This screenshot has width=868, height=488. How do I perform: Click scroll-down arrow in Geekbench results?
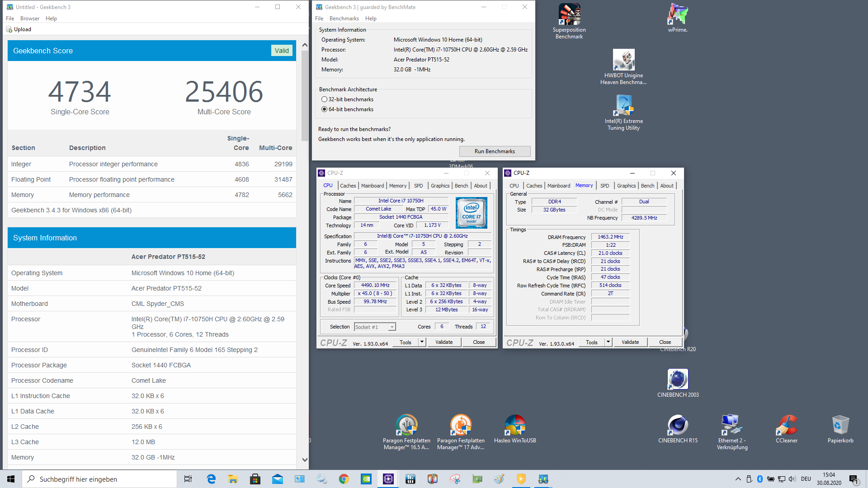pos(305,460)
